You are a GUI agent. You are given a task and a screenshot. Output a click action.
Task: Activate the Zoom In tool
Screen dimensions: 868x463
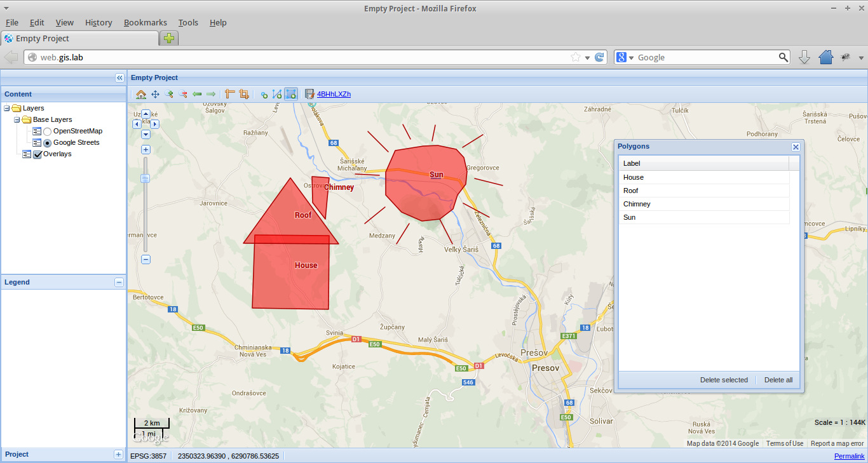click(x=169, y=93)
